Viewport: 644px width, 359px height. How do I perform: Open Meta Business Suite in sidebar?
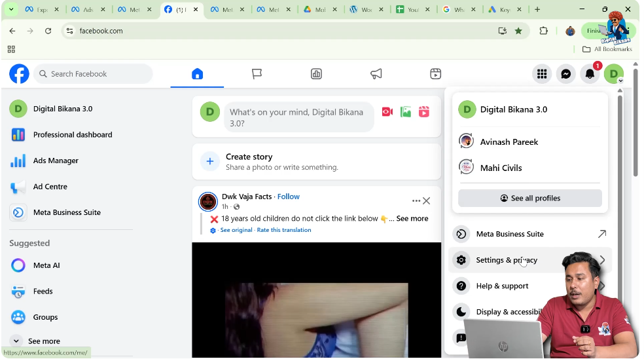(68, 213)
